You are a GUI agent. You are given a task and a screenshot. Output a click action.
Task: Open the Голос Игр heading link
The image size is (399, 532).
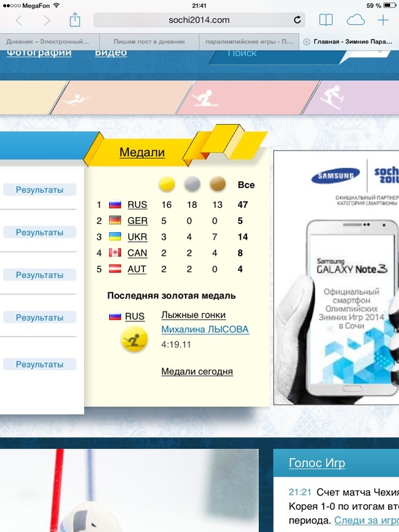(x=317, y=463)
